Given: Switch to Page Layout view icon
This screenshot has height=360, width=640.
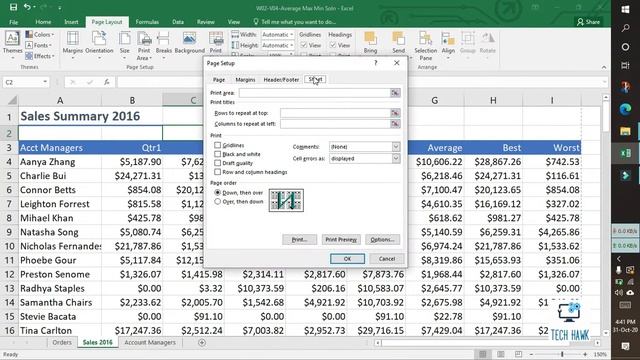Looking at the screenshot, I should [x=500, y=354].
